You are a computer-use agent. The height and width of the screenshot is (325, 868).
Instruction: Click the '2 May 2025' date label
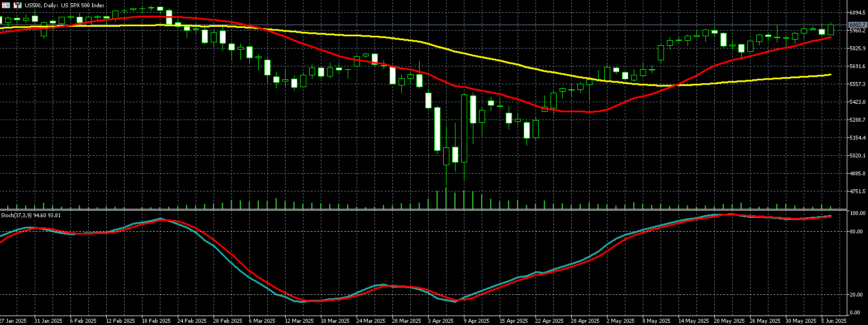(x=620, y=321)
